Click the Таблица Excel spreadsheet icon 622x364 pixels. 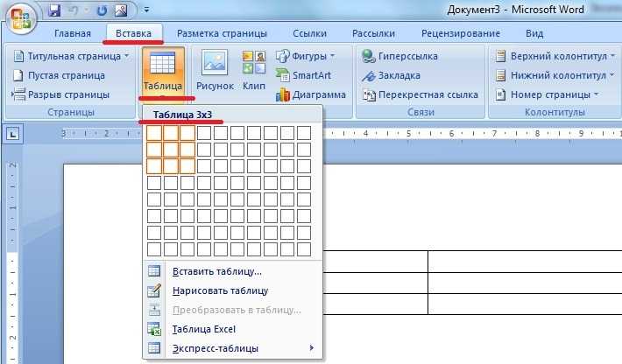click(154, 329)
